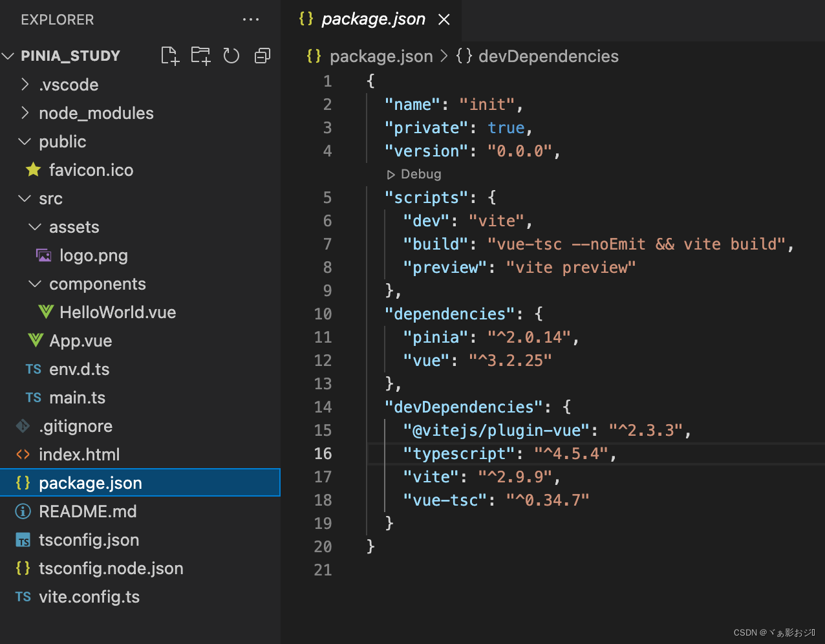Open HelloWorld.vue component file
The image size is (825, 644).
click(118, 312)
